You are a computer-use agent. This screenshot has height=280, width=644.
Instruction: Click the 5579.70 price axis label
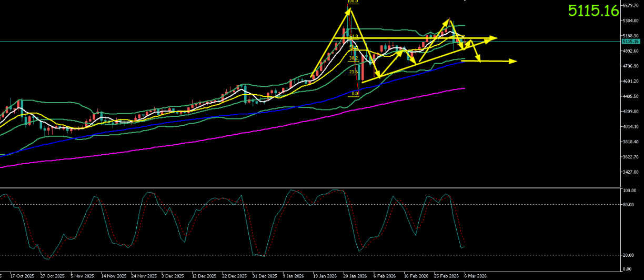tap(630, 5)
